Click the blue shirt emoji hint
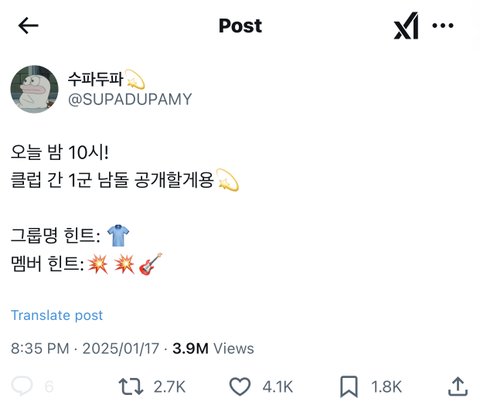The image size is (480, 405). (118, 235)
